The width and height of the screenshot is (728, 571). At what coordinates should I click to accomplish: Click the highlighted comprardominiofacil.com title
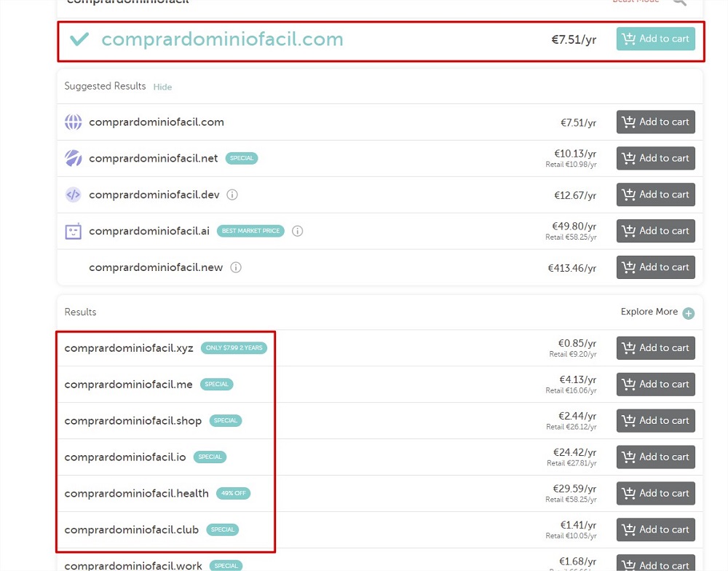(222, 39)
